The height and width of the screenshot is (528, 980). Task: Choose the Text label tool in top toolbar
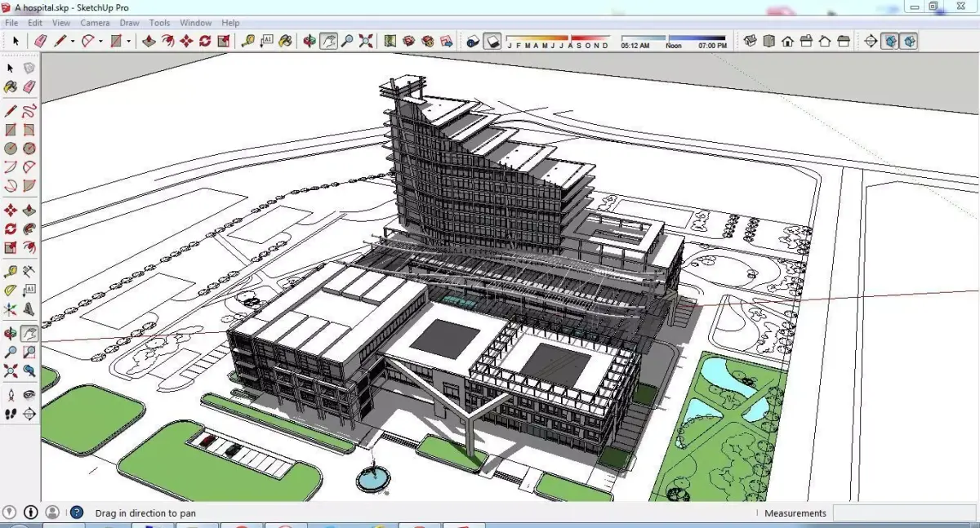click(x=266, y=41)
